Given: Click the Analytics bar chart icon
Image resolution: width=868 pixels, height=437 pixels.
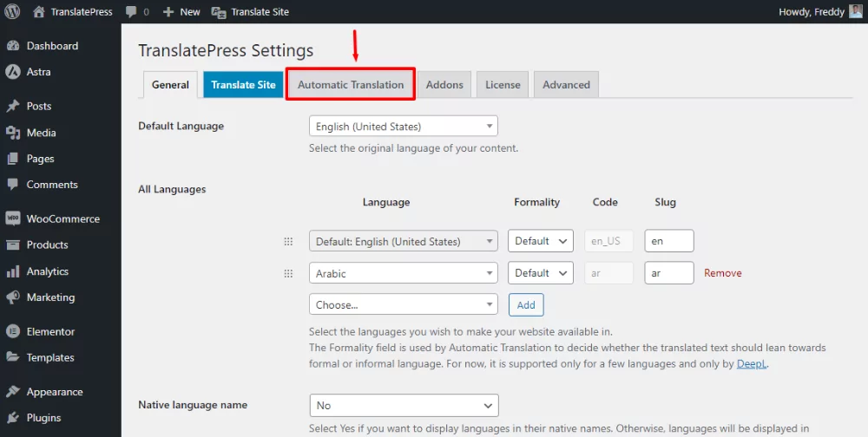Looking at the screenshot, I should point(13,271).
